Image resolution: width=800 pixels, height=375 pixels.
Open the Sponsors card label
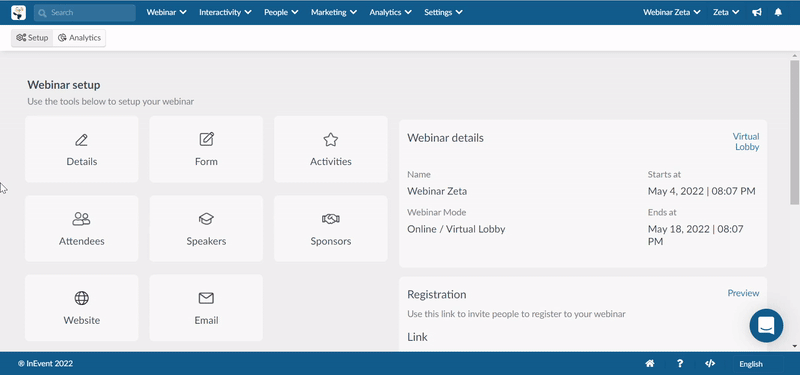(331, 241)
